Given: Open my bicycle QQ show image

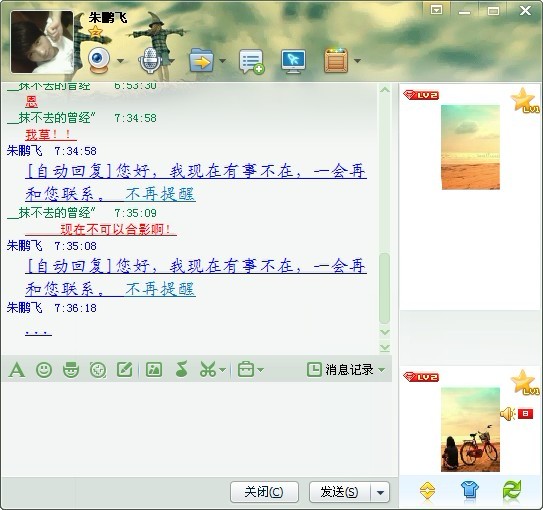Looking at the screenshot, I should (x=470, y=429).
